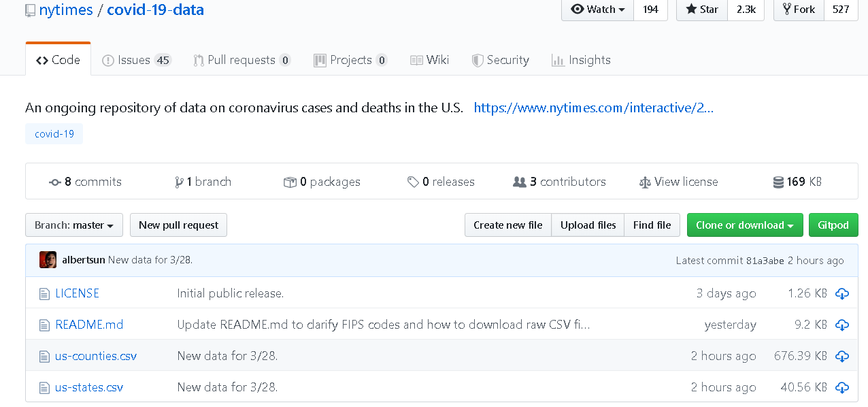
Task: Switch to the Issues tab
Action: 136,60
